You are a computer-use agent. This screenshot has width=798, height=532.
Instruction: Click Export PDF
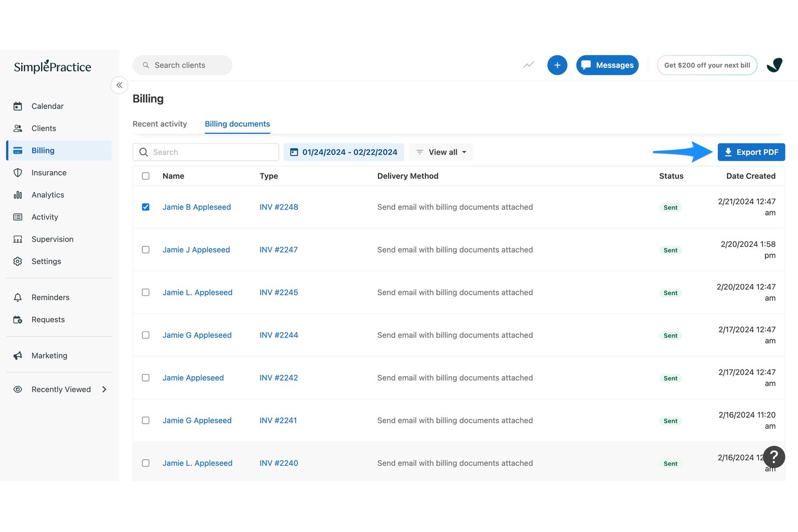(751, 152)
